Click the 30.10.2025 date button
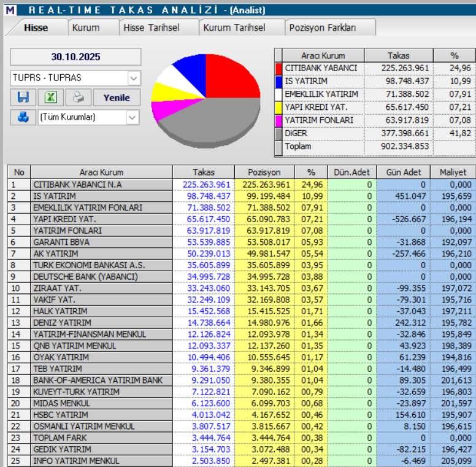This screenshot has width=476, height=467. pyautogui.click(x=75, y=57)
